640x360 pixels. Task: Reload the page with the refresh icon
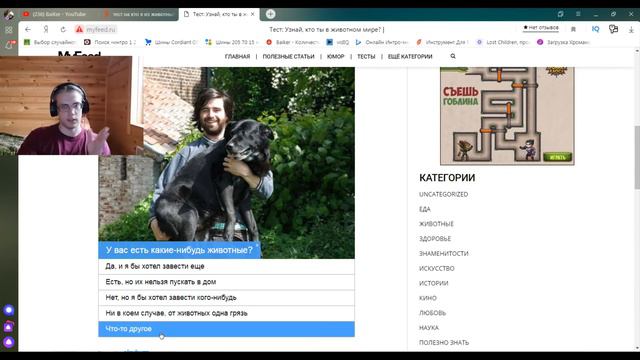click(x=63, y=29)
